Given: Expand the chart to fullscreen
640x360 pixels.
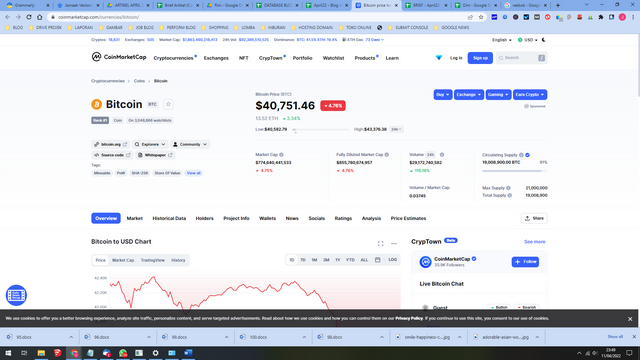Looking at the screenshot, I should click(x=380, y=244).
